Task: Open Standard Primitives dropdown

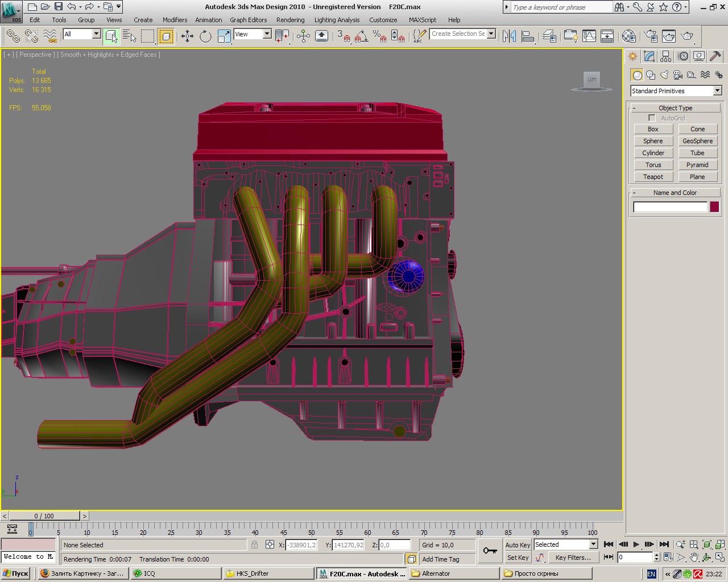Action: click(676, 91)
